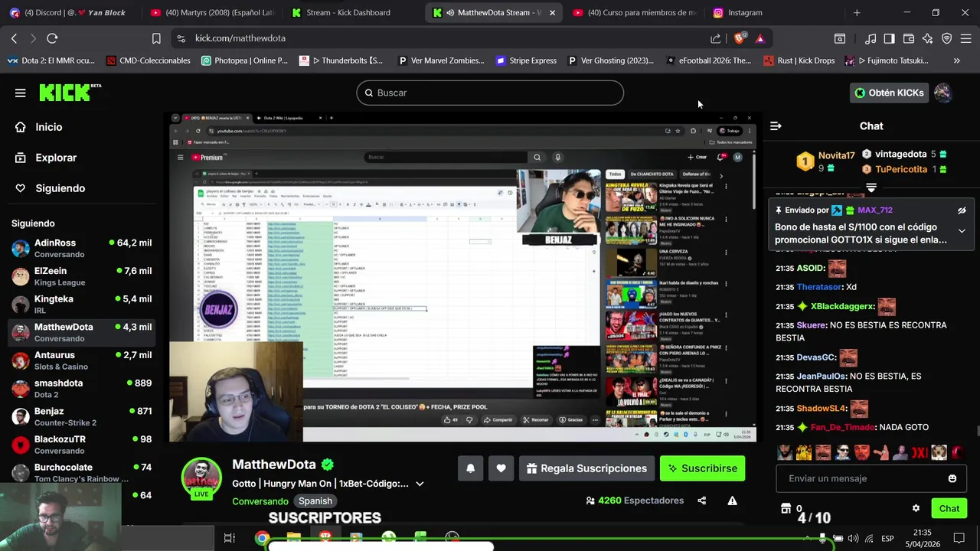Viewport: 980px width, 551px height.
Task: Click the Enviar un mensaje input
Action: [x=861, y=478]
